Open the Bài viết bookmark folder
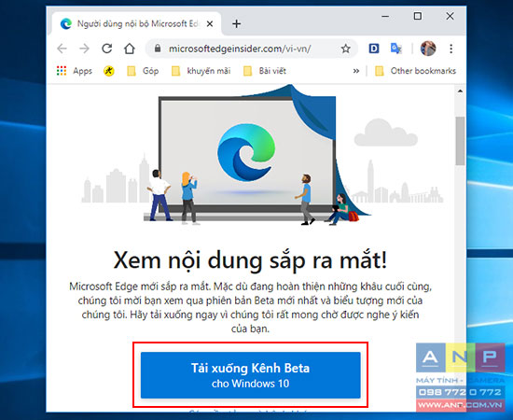This screenshot has width=513, height=420. [265, 71]
